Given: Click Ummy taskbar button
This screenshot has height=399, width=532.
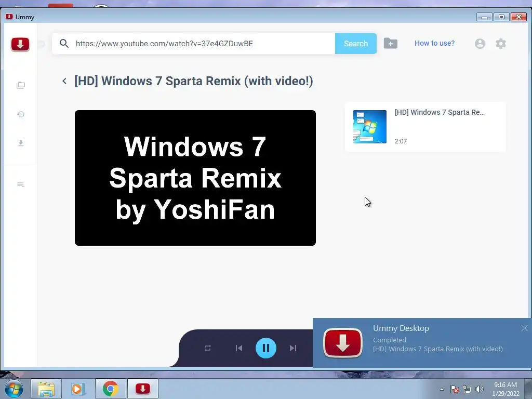Looking at the screenshot, I should point(143,389).
